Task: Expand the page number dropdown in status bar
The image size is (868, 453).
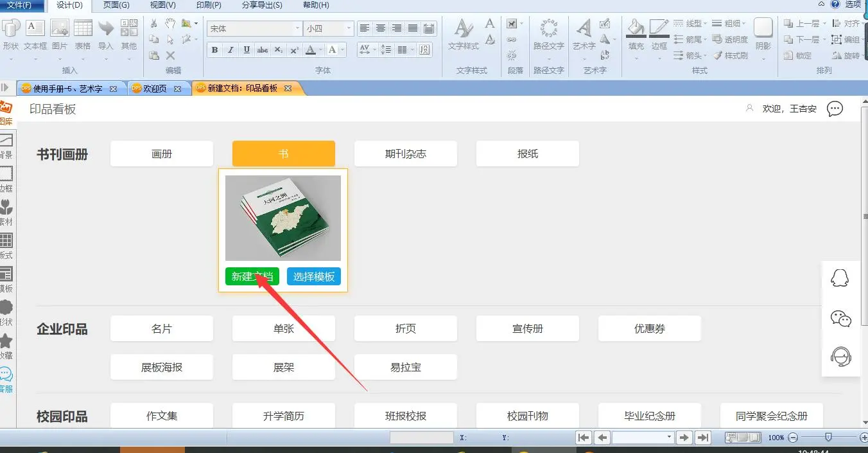Action: click(669, 438)
